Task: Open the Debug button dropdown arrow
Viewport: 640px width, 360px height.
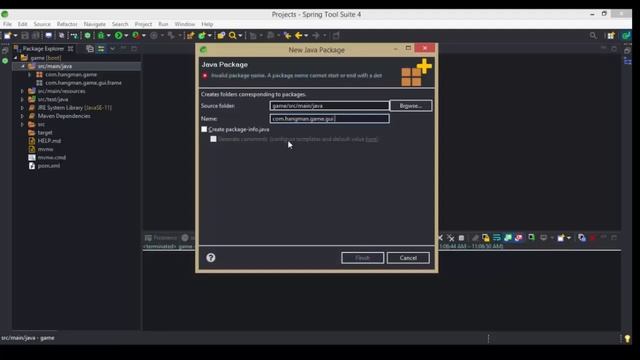Action: click(x=109, y=36)
